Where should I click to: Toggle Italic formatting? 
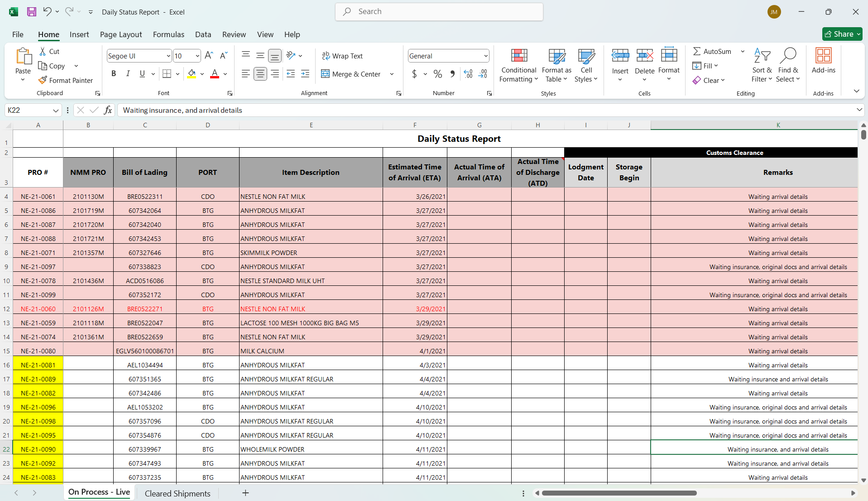tap(128, 74)
